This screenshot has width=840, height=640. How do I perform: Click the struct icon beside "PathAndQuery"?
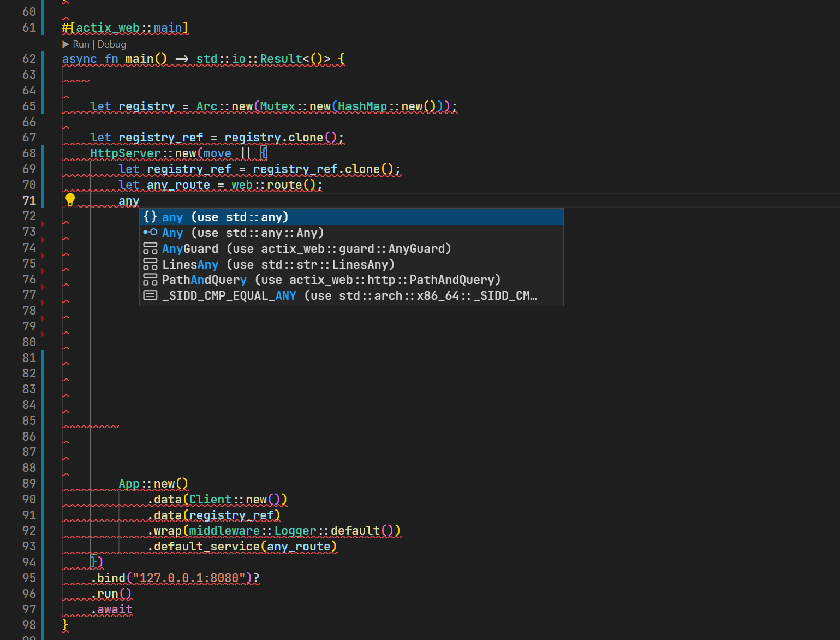click(x=150, y=280)
